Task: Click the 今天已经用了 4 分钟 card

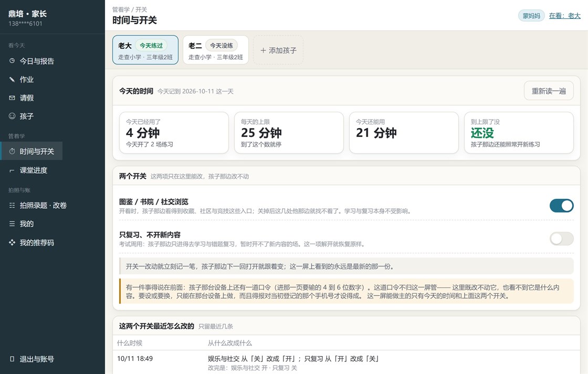Action: 174,133
